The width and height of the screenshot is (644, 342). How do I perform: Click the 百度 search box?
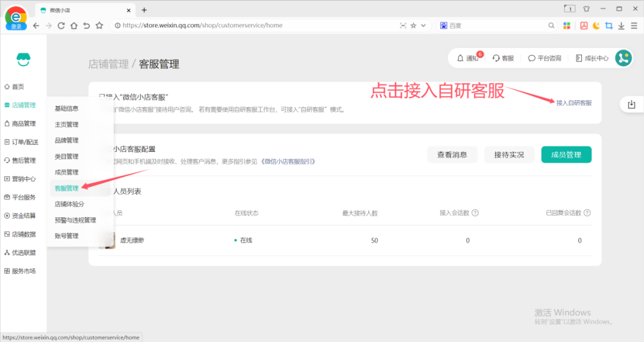point(497,26)
